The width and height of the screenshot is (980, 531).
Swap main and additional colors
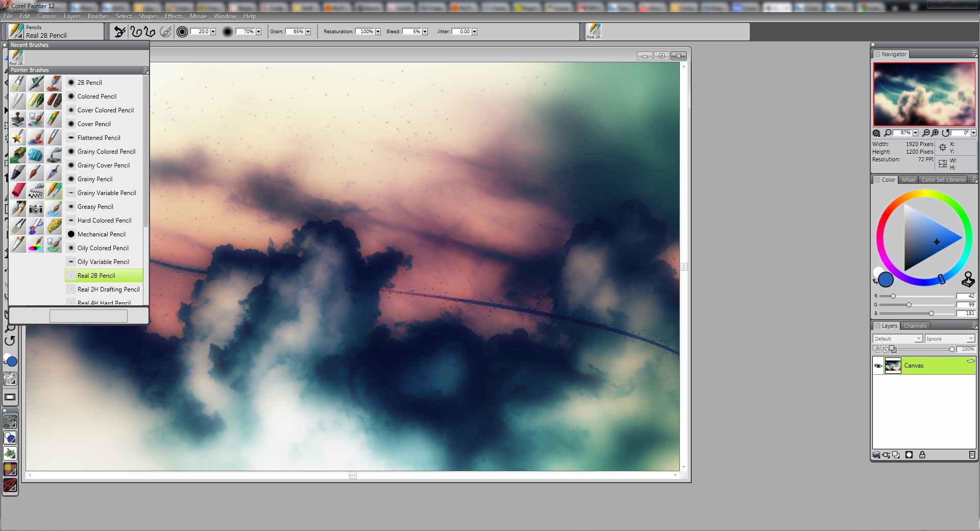[x=875, y=281]
